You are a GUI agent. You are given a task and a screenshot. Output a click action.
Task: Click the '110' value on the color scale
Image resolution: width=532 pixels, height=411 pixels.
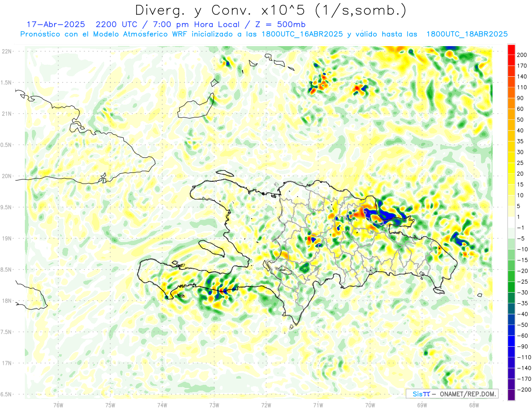[x=522, y=87]
